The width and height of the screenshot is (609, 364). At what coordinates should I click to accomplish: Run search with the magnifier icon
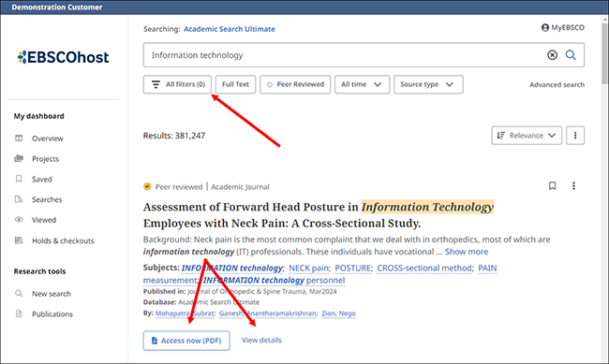[x=571, y=55]
